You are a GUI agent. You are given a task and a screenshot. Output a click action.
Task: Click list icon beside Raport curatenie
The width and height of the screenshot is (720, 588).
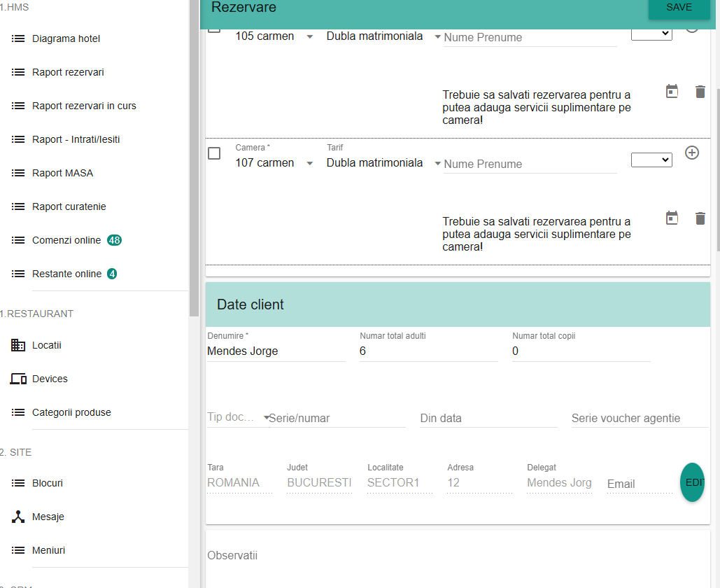[18, 206]
